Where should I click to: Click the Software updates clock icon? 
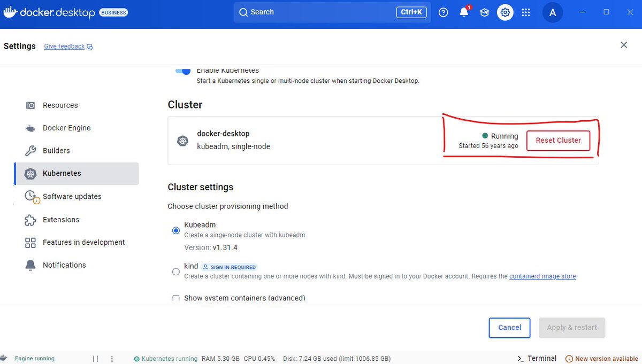pyautogui.click(x=31, y=197)
